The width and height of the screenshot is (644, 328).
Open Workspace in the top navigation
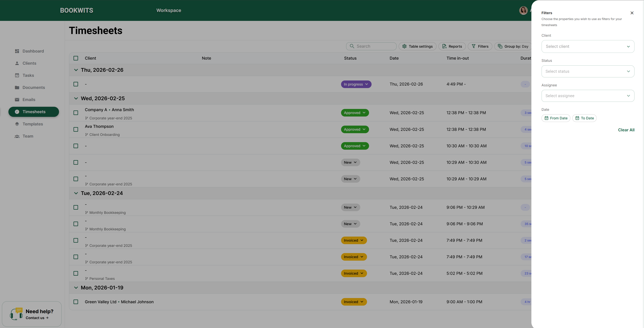pos(168,10)
